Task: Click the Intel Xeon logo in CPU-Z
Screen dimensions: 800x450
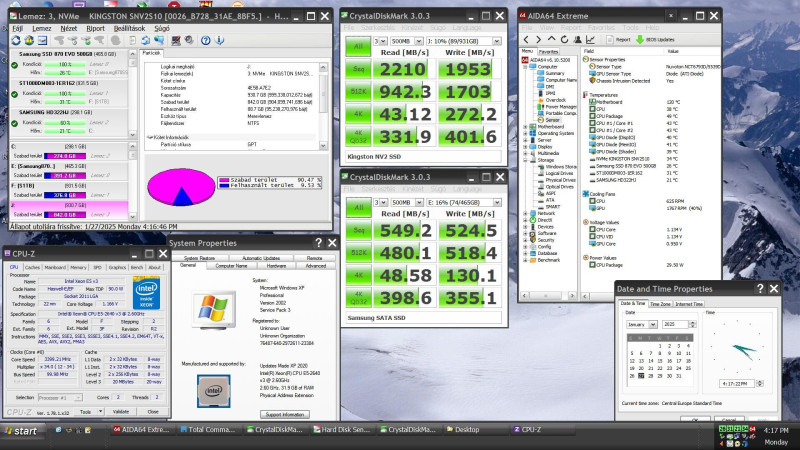Action: pos(146,293)
